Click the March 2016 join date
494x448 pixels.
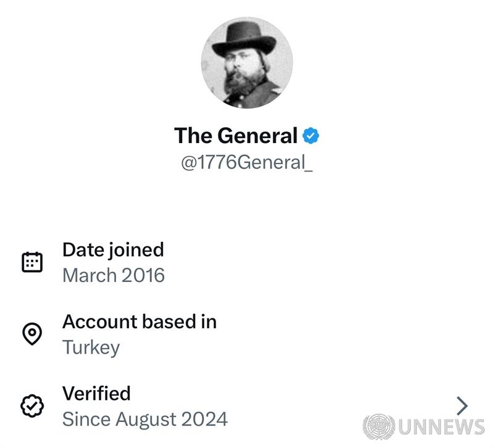click(114, 275)
